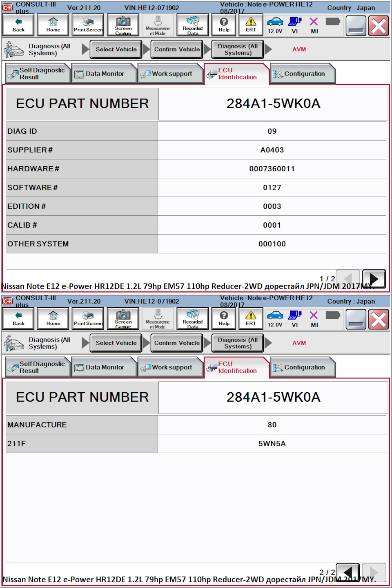Click part number 284A1-5WK0A in page 2/2 window
The width and height of the screenshot is (392, 588).
point(273,397)
